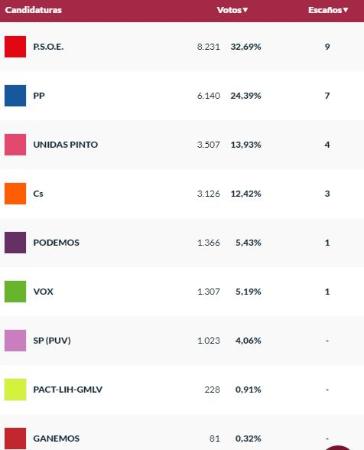
Task: Click the PACT-LIH-GMLV yellow-green square
Action: (x=15, y=389)
